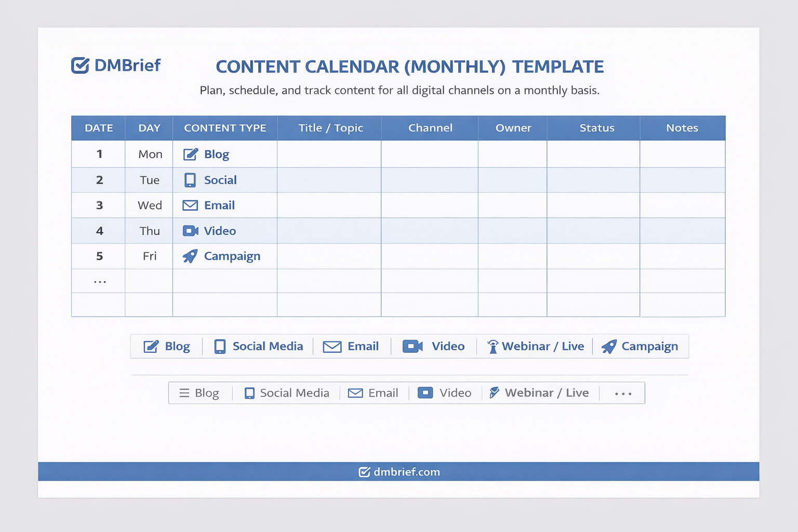Viewport: 798px width, 532px height.
Task: Click the Owner cell for Wed row
Action: coord(512,205)
